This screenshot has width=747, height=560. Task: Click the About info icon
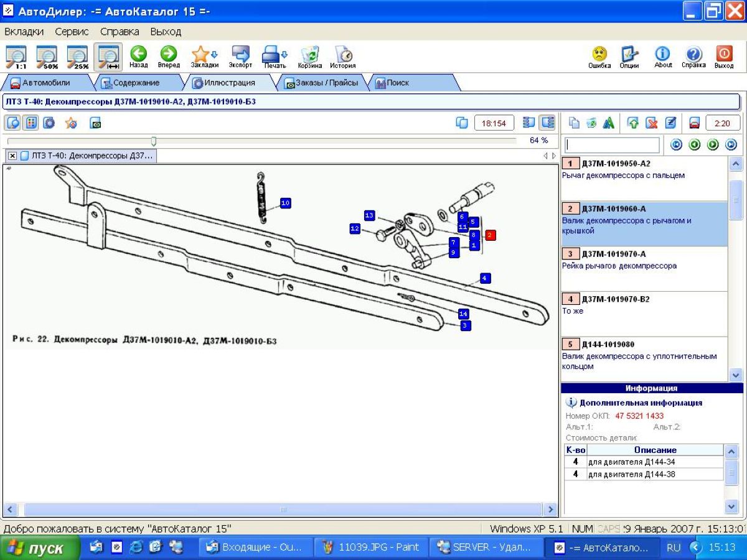pos(663,54)
